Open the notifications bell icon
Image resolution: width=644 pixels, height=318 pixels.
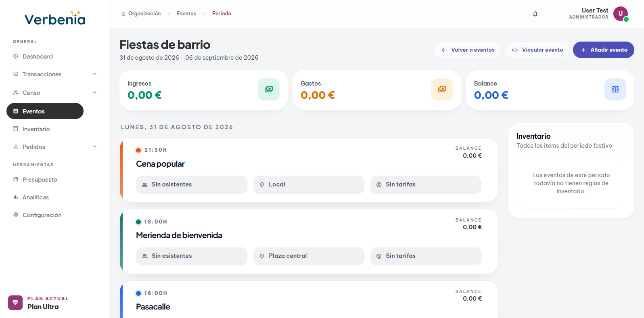(x=535, y=14)
